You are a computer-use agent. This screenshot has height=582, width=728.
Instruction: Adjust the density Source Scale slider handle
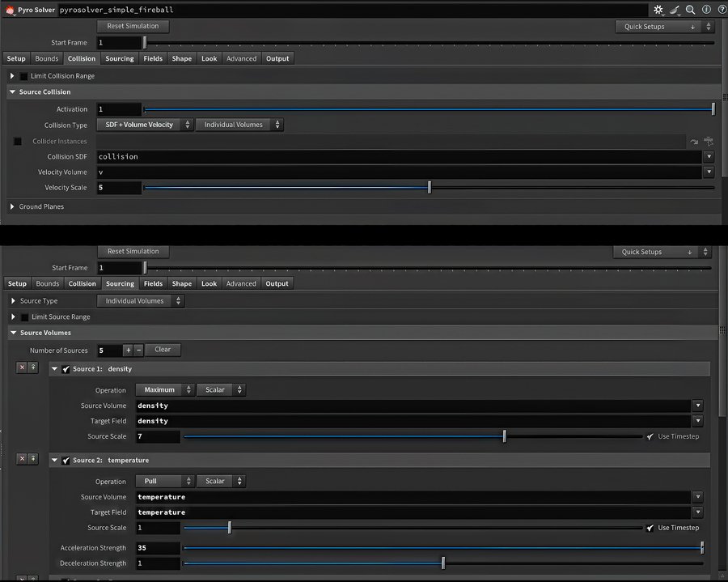coord(505,436)
